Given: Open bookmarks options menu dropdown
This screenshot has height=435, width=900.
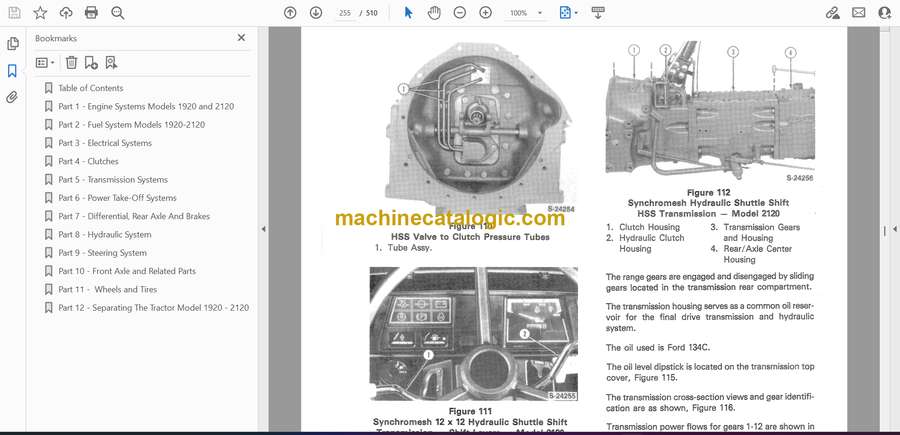Looking at the screenshot, I should pyautogui.click(x=46, y=62).
